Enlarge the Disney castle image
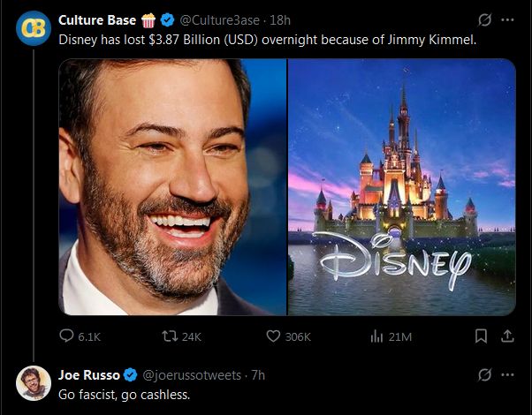Image resolution: width=532 pixels, height=415 pixels. pos(401,186)
